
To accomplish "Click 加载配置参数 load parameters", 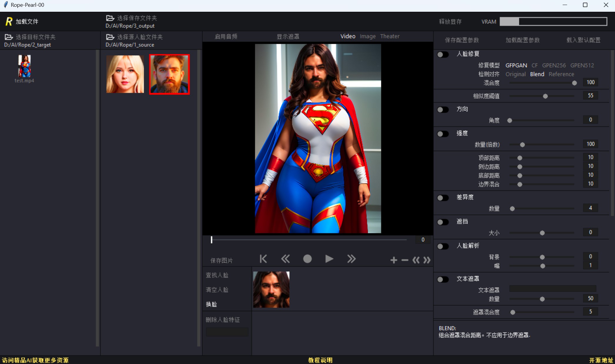I will pyautogui.click(x=523, y=40).
